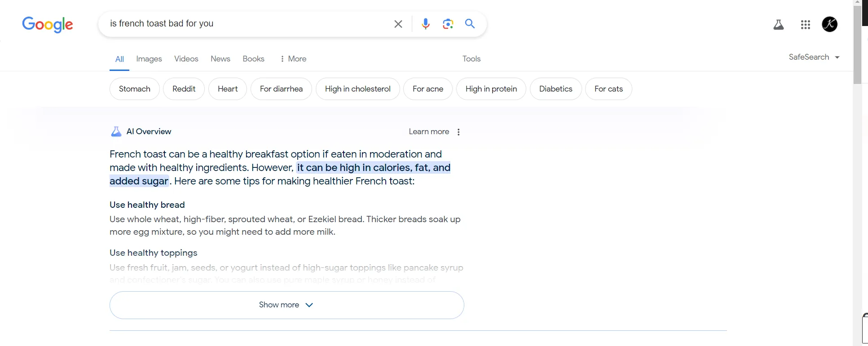
Task: Open Search Labs flask icon
Action: 778,25
